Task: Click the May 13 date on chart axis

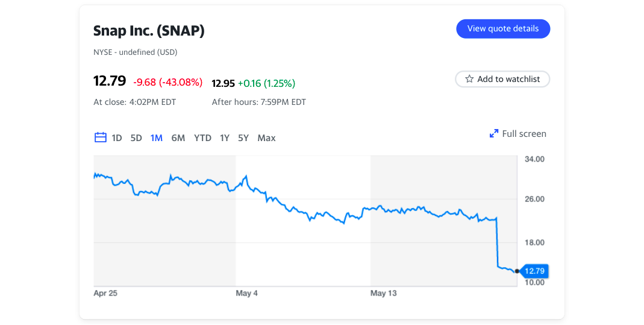Action: coord(384,294)
